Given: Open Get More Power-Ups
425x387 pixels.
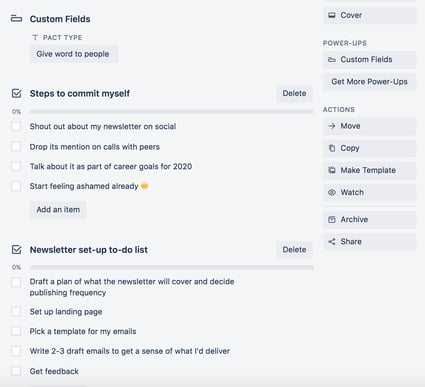Looking at the screenshot, I should tap(369, 82).
